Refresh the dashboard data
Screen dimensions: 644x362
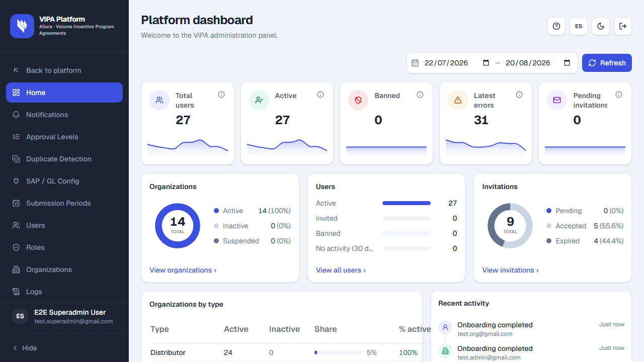(x=607, y=63)
